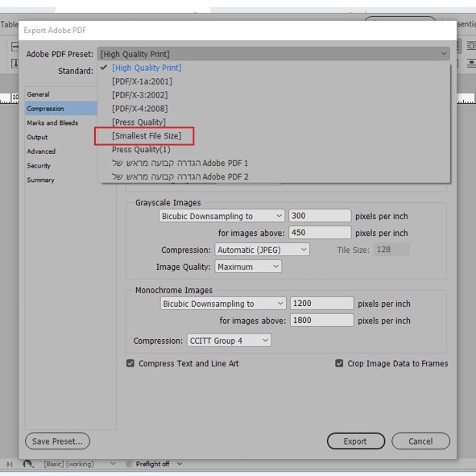The width and height of the screenshot is (476, 476).
Task: Open Monochrome Compression CCITT Group 4 dropdown
Action: [x=230, y=341]
